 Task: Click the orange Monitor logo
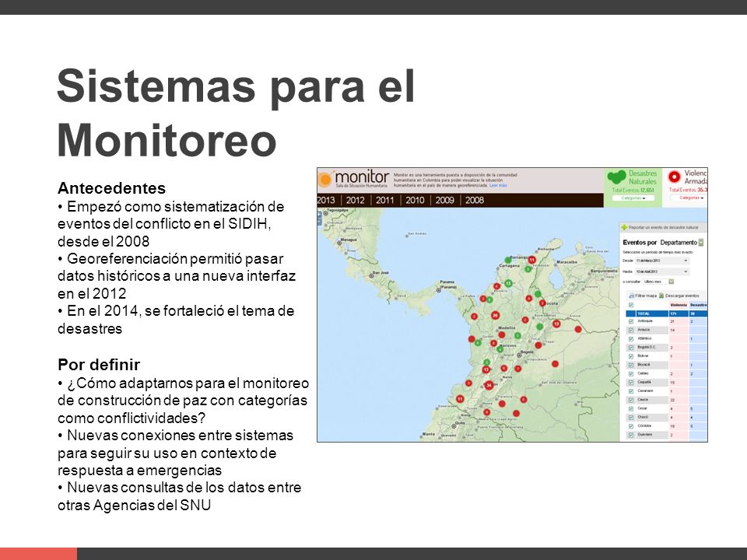325,179
